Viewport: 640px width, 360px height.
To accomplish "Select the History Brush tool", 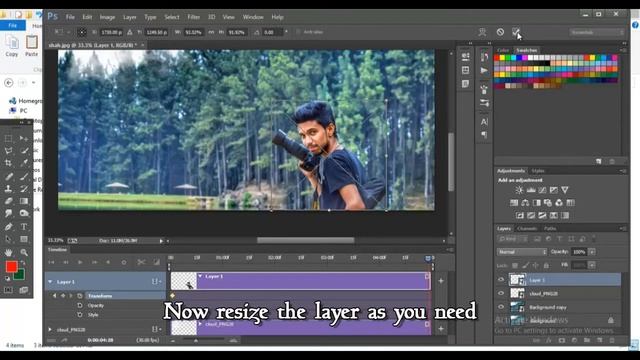I will 24,189.
